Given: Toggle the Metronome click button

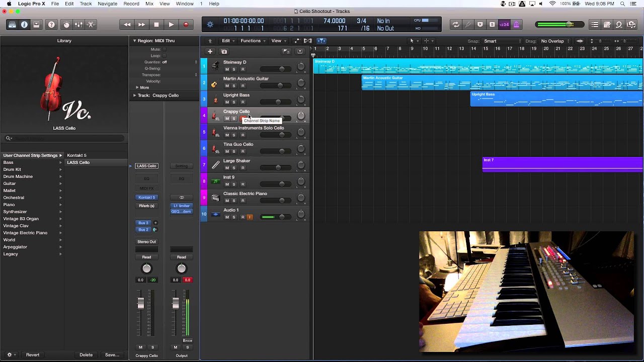Looking at the screenshot, I should click(516, 25).
